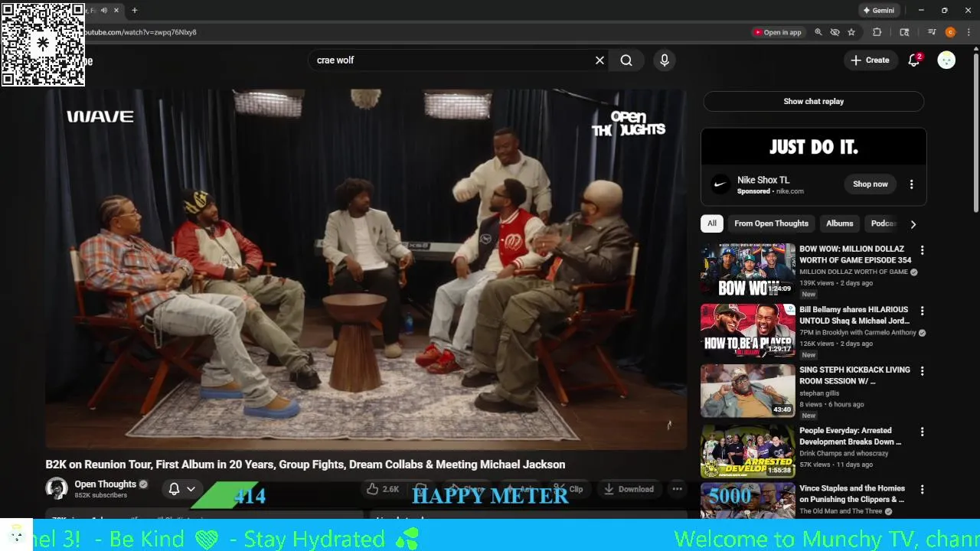
Task: Activate voice search microphone icon
Action: (x=665, y=60)
